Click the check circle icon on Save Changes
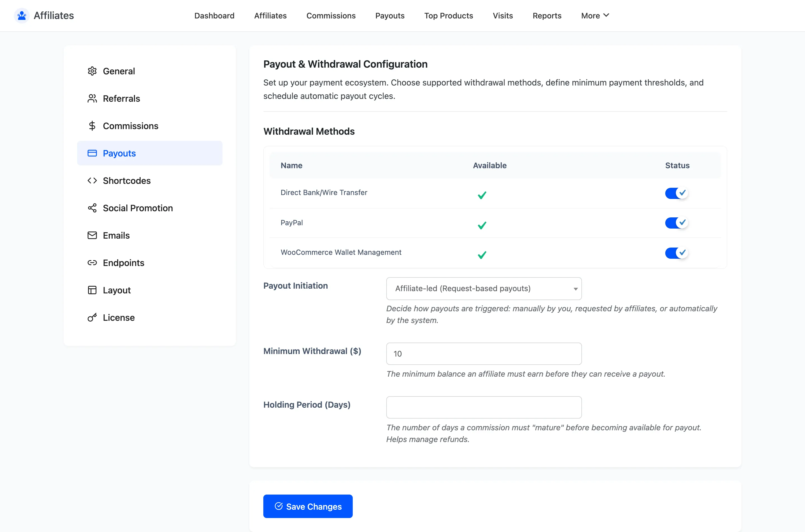805x532 pixels. (279, 506)
